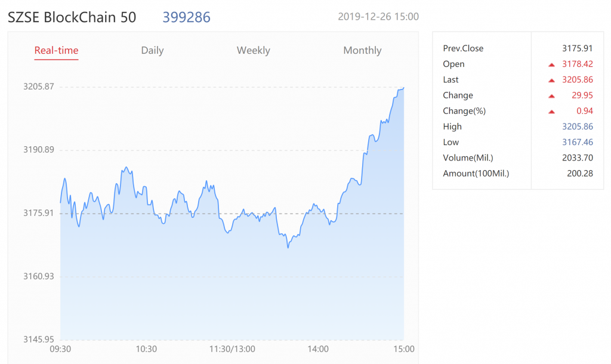Click the High label

452,127
